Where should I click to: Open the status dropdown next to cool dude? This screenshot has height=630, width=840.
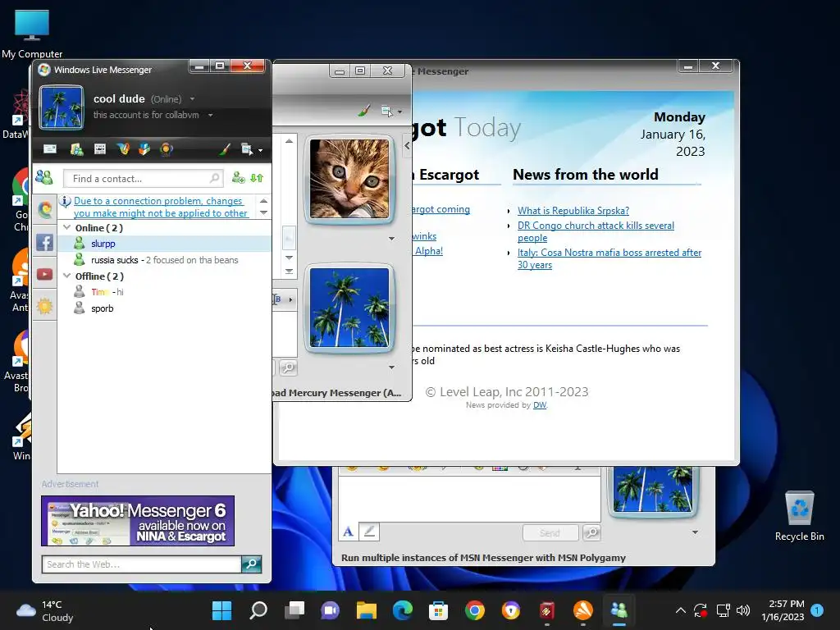coord(192,99)
